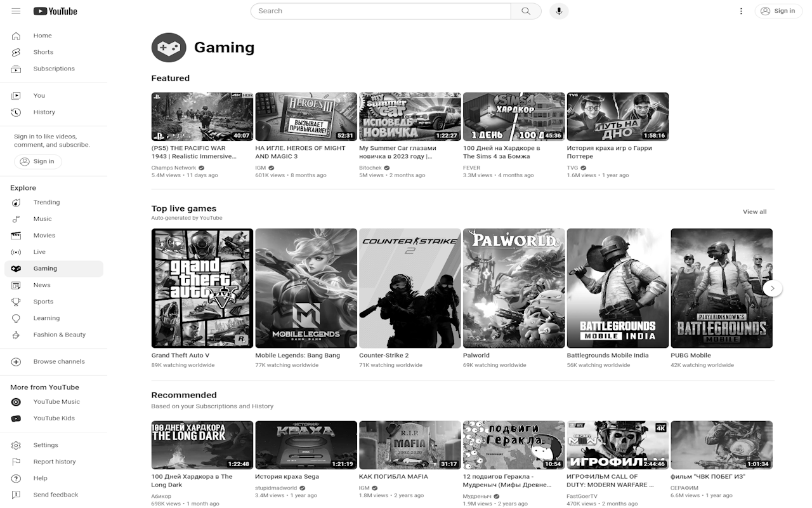
Task: Click the Live broadcast icon
Action: point(16,252)
